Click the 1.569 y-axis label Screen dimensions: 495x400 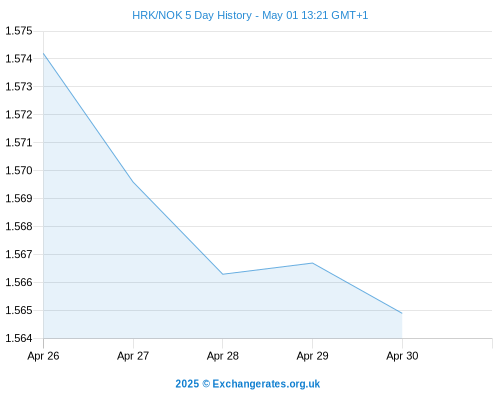[19, 199]
